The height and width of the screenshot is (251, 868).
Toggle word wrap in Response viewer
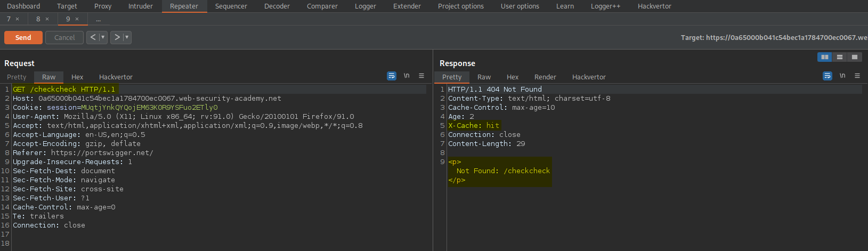point(828,76)
